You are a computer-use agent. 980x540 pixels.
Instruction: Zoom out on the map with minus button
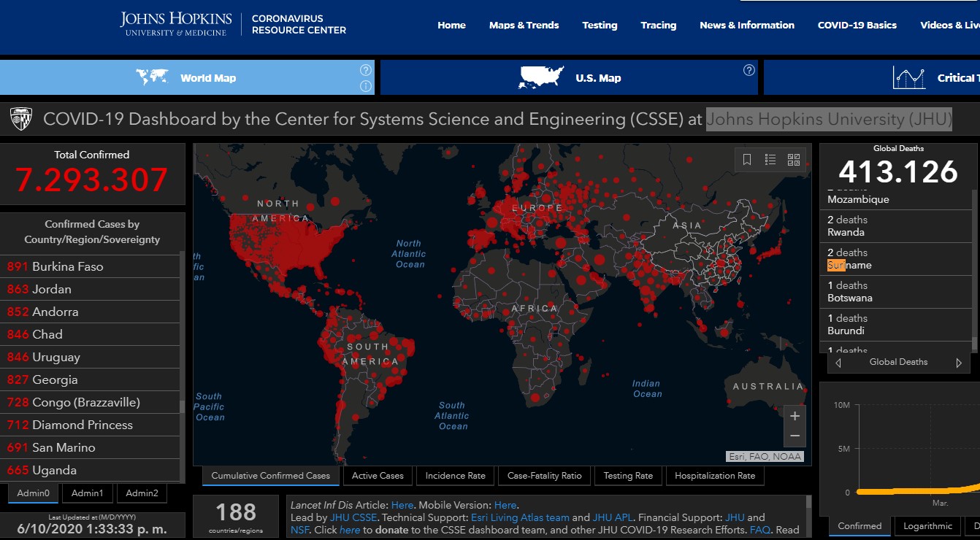point(795,436)
